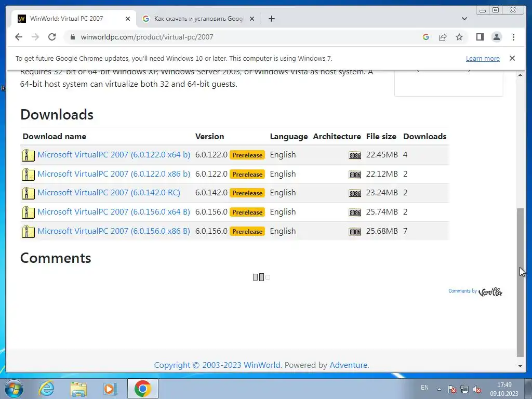Open Windows Explorer from taskbar
The height and width of the screenshot is (399, 532).
(x=78, y=389)
